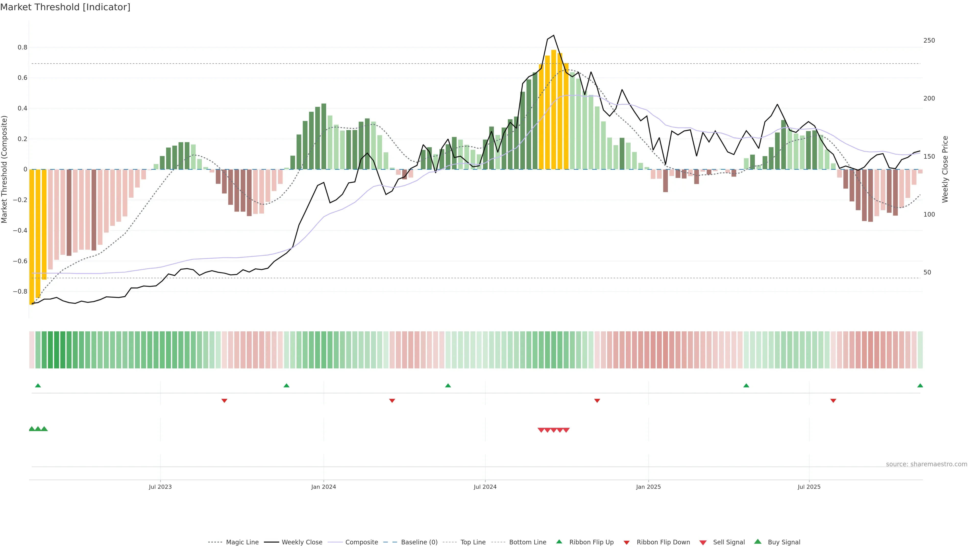Click the Ribbon Flip Up legend triangle
The width and height of the screenshot is (980, 551).
[559, 542]
